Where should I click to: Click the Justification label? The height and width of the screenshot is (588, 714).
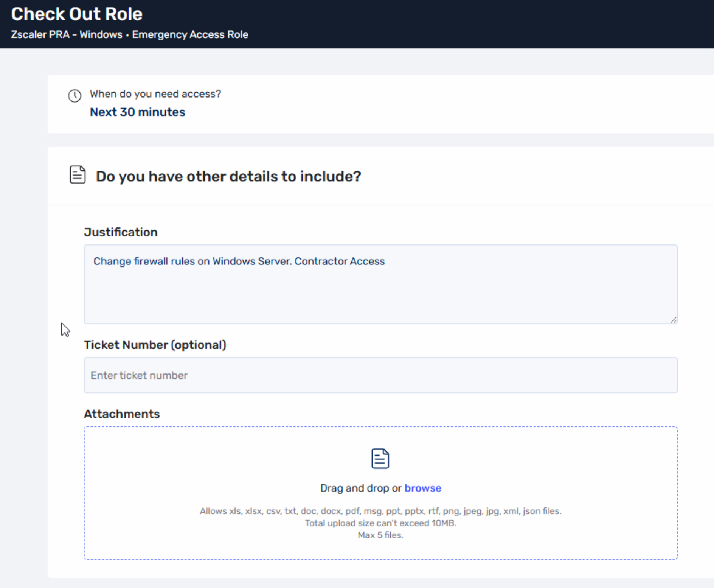(x=121, y=232)
